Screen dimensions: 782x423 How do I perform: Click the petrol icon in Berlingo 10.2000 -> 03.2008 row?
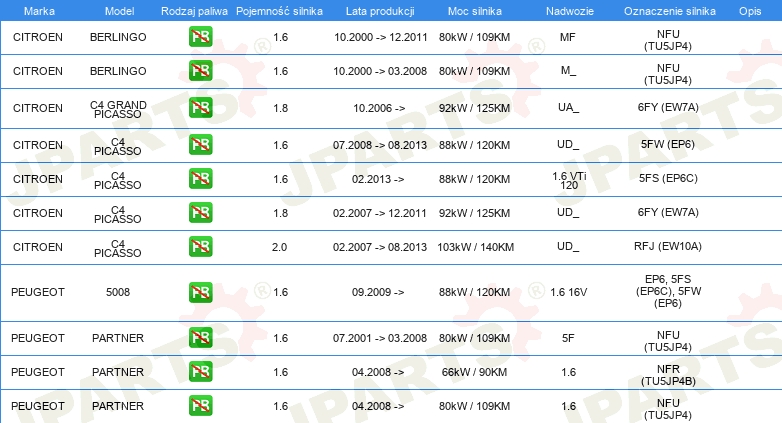(200, 70)
